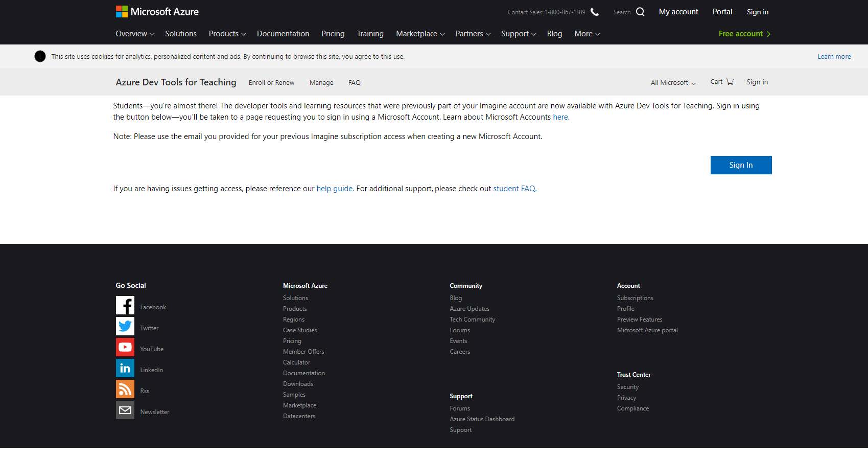
Task: Click the green Free account link
Action: coord(744,34)
